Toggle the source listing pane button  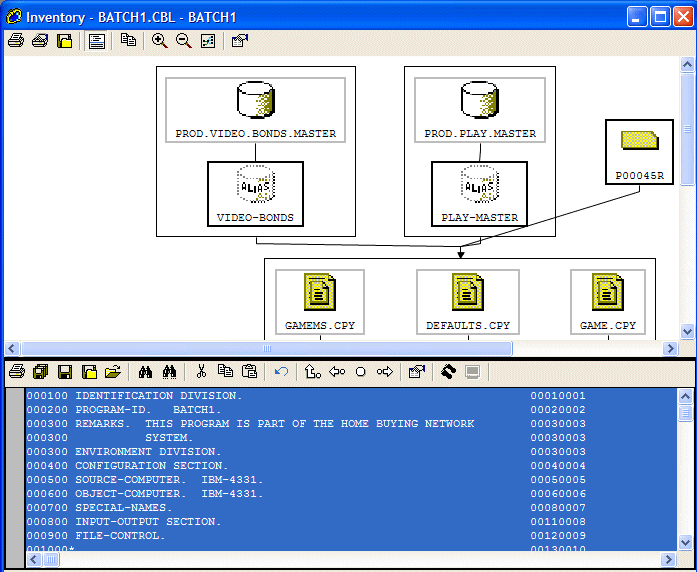[96, 41]
